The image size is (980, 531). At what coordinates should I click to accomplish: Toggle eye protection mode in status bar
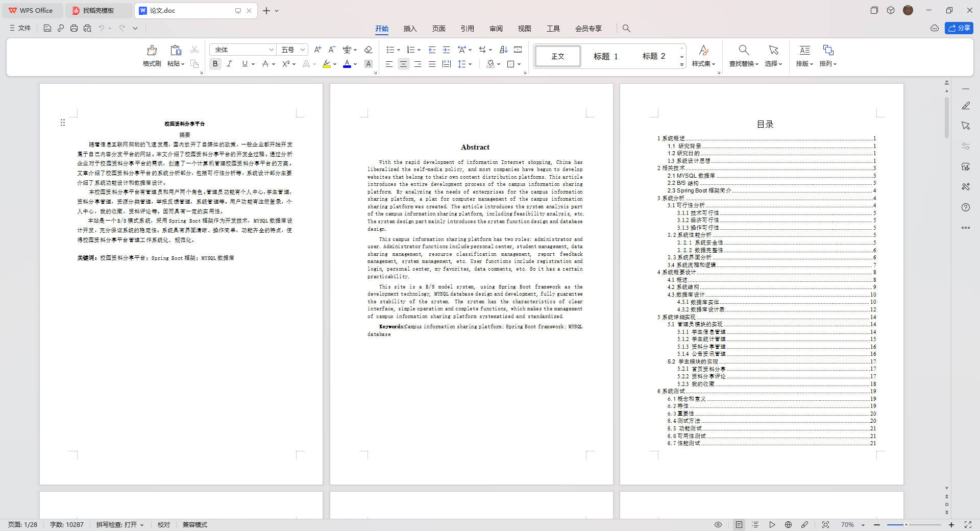tap(718, 524)
